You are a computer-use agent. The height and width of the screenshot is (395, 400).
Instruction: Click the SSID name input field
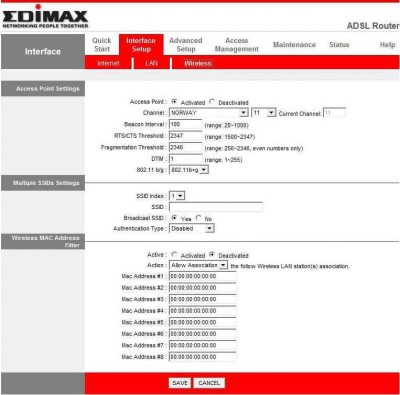point(216,207)
